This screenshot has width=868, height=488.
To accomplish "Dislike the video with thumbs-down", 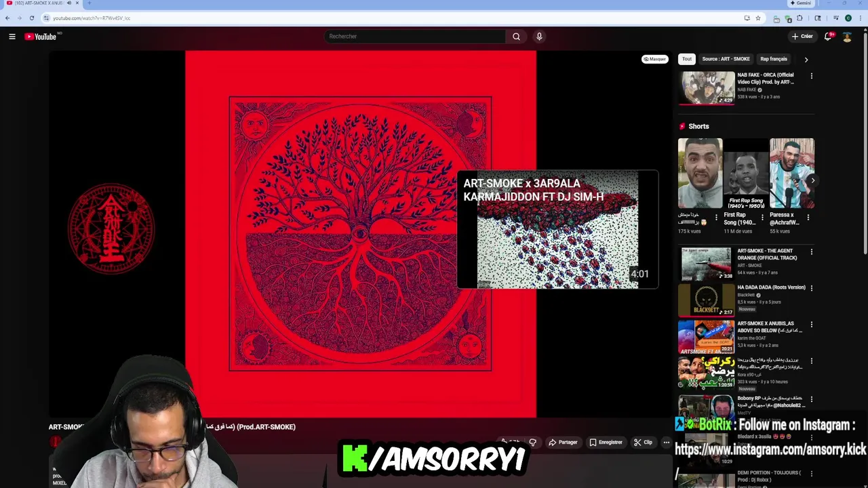I will point(533,443).
